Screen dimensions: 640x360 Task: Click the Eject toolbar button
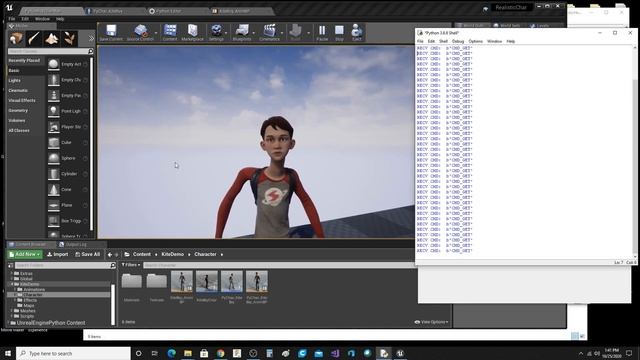[357, 32]
